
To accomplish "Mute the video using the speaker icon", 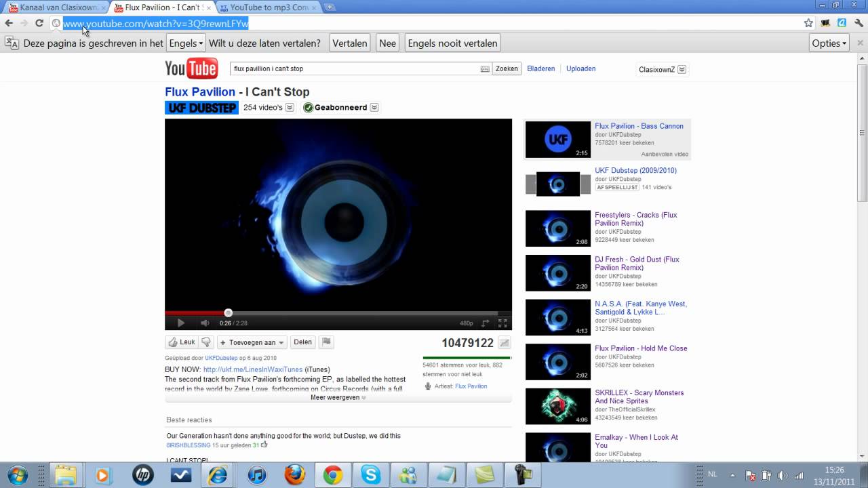I will pyautogui.click(x=204, y=323).
